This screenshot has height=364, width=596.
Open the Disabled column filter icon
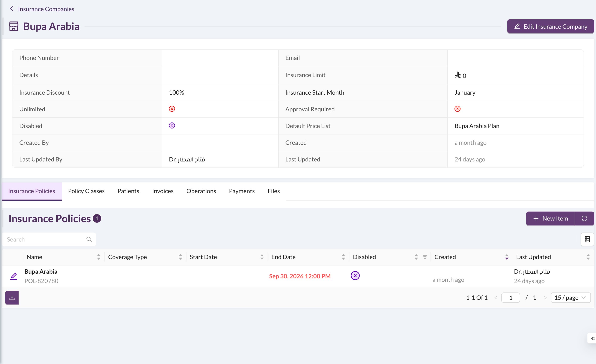tap(425, 257)
